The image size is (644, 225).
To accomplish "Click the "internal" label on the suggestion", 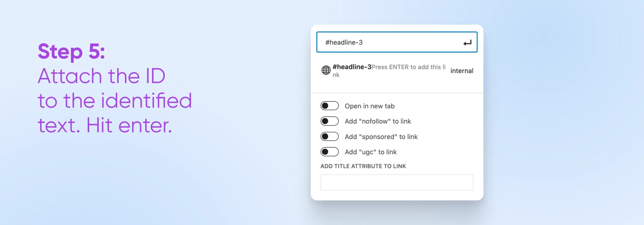I will tap(462, 71).
